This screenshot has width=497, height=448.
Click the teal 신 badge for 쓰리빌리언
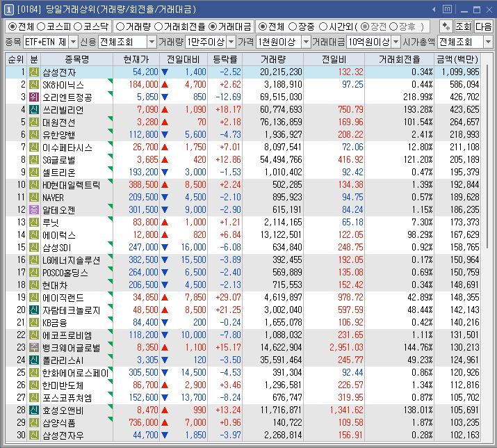(34, 109)
